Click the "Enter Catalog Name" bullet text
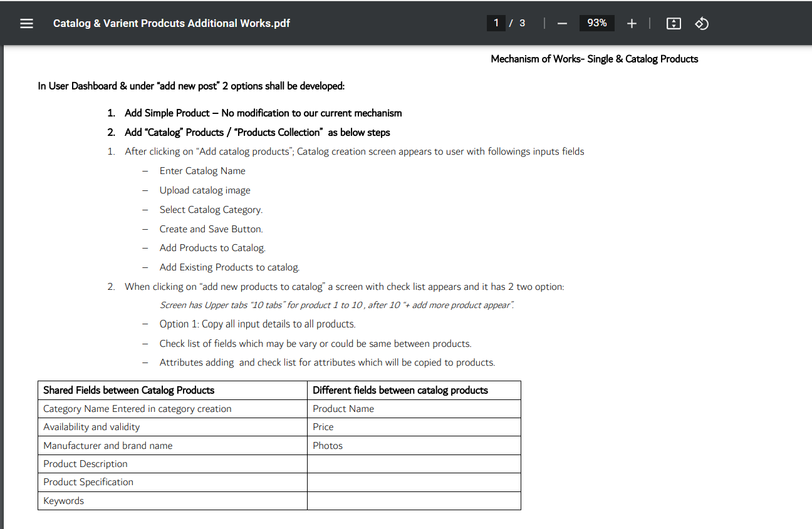This screenshot has width=812, height=529. (x=202, y=171)
